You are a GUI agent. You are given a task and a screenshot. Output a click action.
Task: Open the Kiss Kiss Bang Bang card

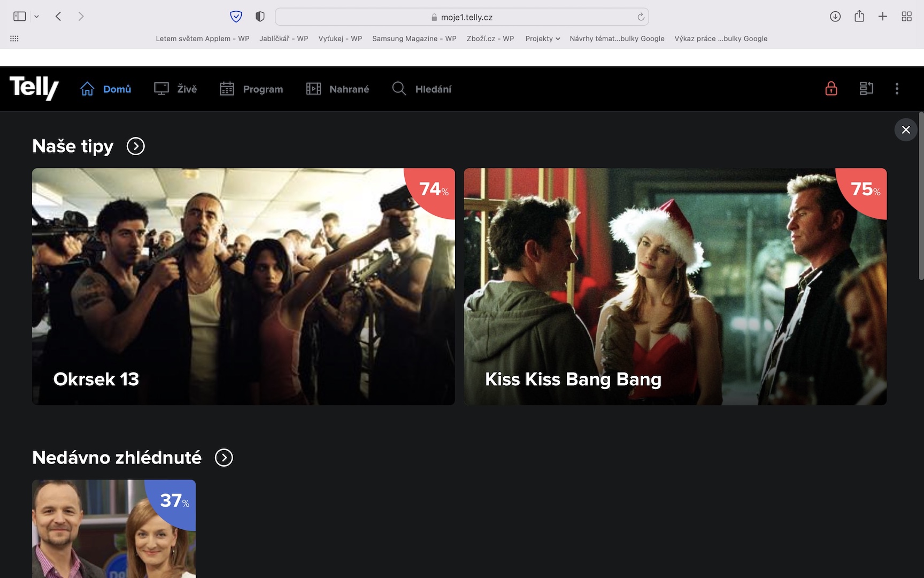pos(675,286)
